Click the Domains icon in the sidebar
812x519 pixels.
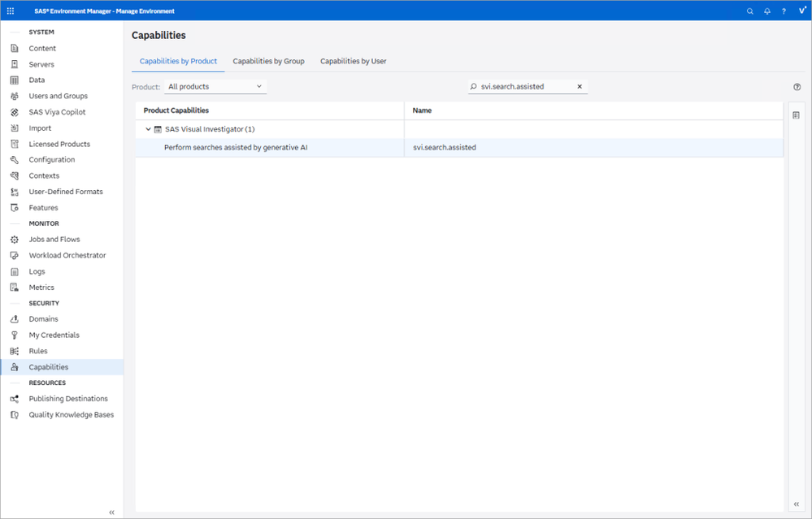point(15,319)
